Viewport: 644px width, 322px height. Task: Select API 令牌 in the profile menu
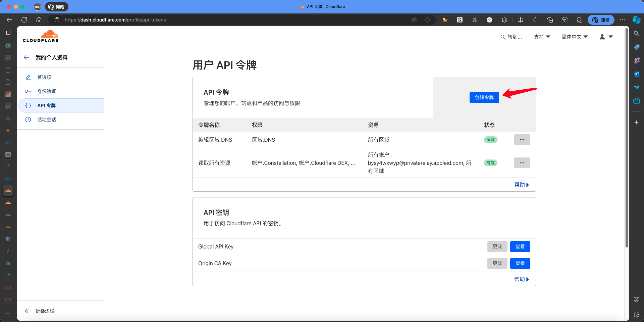pyautogui.click(x=61, y=105)
